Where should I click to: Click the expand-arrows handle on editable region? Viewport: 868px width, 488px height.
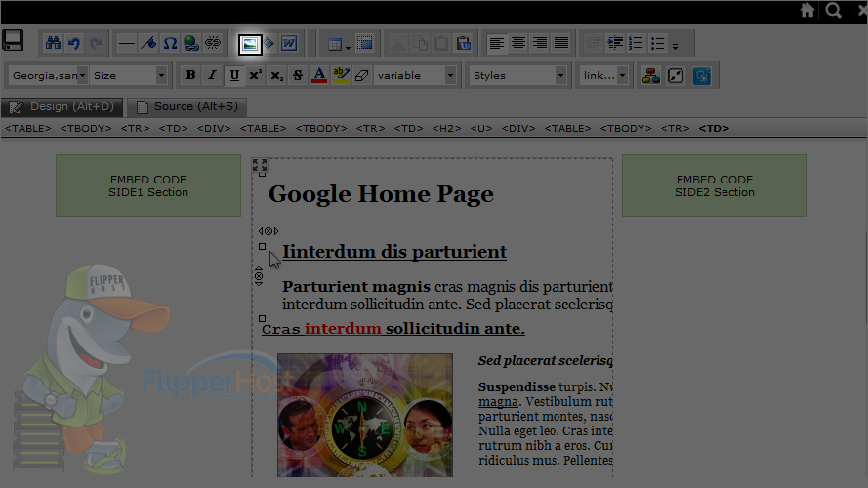260,165
